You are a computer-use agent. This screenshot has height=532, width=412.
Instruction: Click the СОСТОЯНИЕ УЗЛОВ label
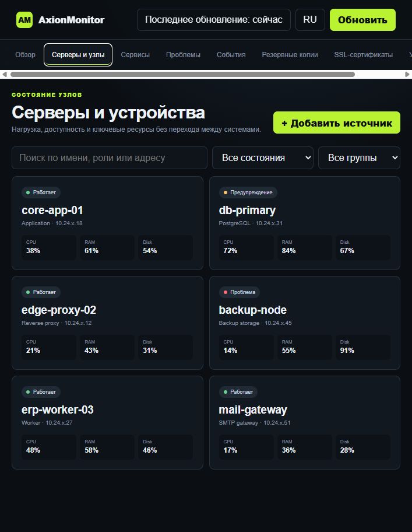pos(47,94)
